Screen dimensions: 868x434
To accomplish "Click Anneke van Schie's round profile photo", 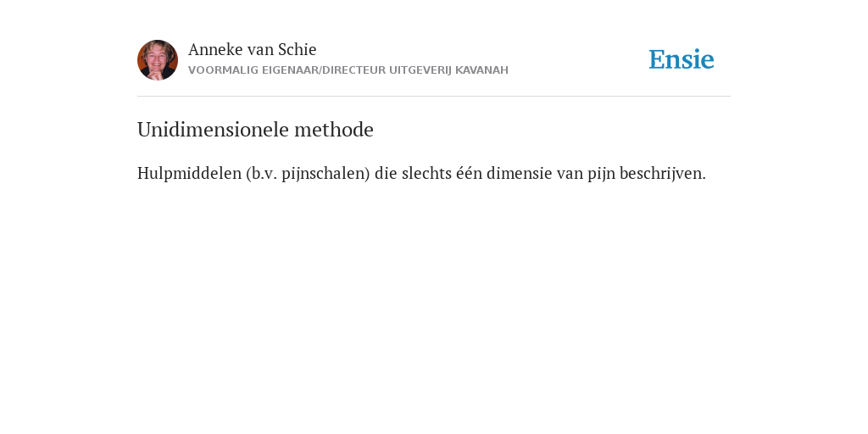I will pyautogui.click(x=158, y=60).
